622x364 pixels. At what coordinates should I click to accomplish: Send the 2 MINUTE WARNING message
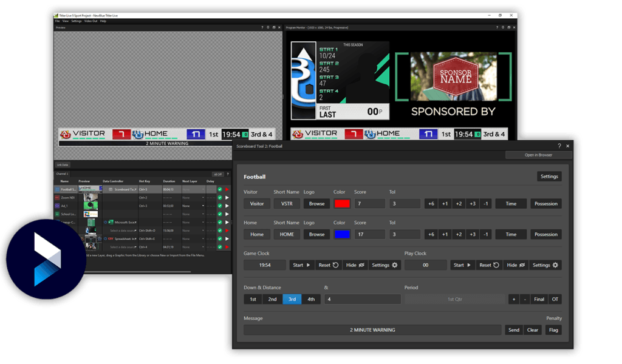513,329
